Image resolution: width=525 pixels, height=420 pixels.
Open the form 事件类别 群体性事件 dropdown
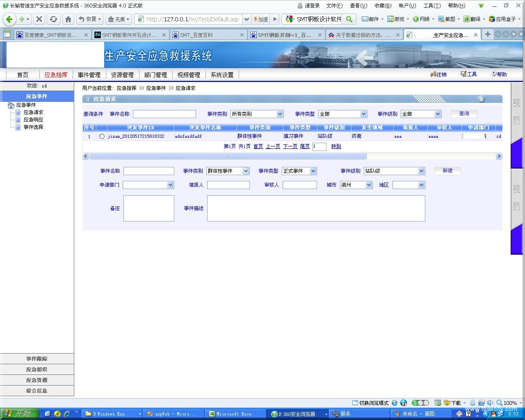pyautogui.click(x=228, y=171)
